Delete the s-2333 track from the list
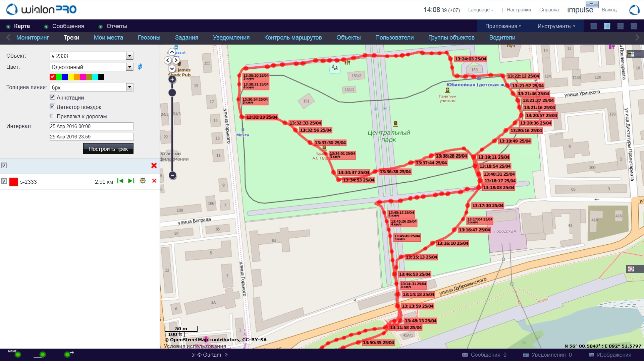The image size is (644, 362). (154, 181)
